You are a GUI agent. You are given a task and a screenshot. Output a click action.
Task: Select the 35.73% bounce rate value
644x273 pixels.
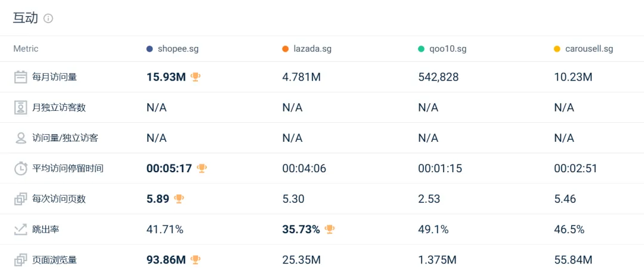pyautogui.click(x=301, y=229)
